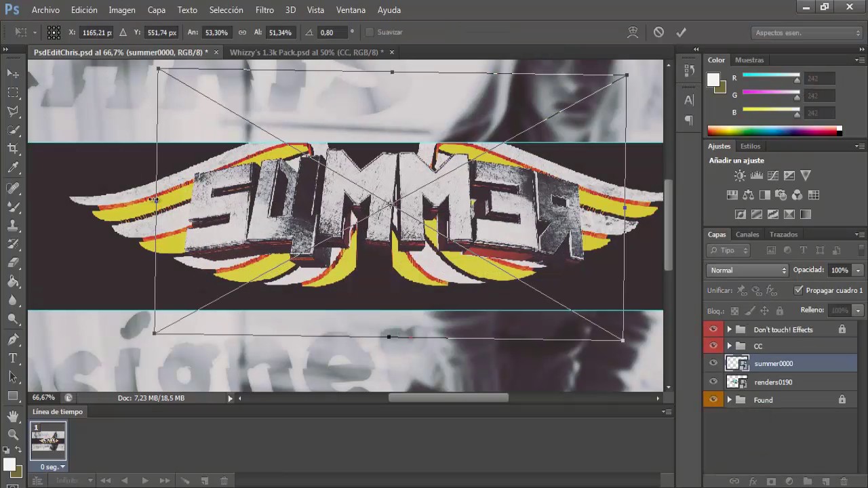Add a Brightness/Contrast adjustment

click(740, 176)
